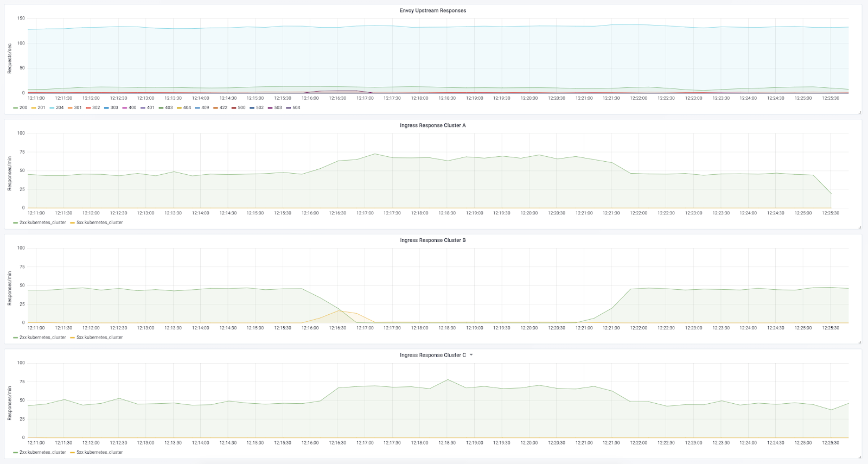Click the 12:18:30 time label on the Cluster C panel

click(447, 443)
